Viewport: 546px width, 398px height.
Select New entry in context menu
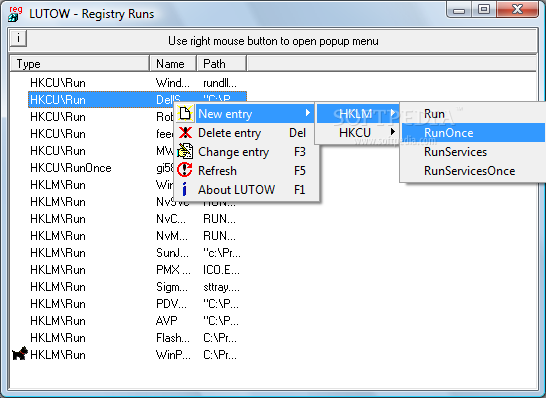(245, 114)
